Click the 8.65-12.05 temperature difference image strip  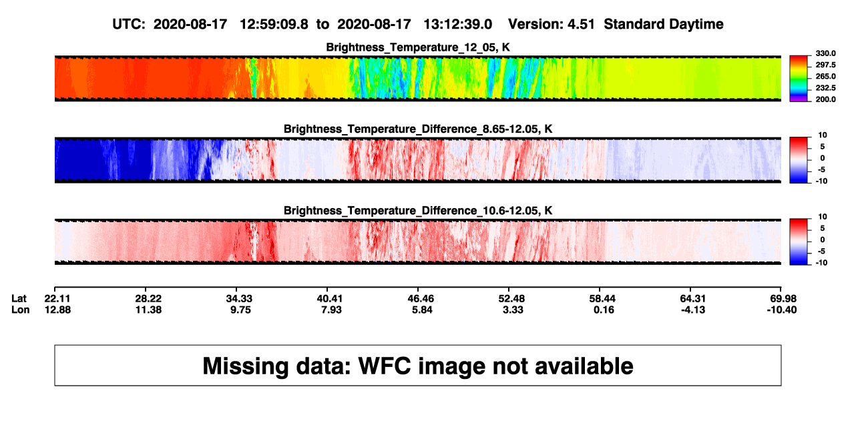click(x=417, y=160)
